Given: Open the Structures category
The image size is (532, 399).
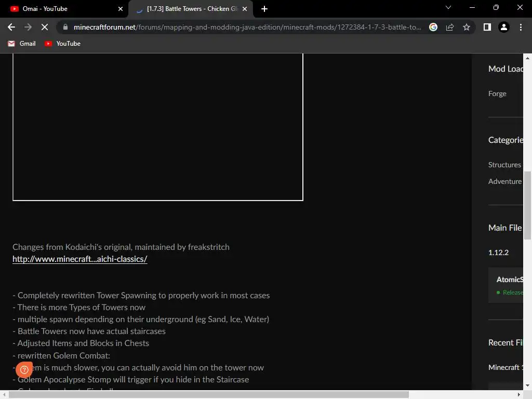Looking at the screenshot, I should tap(504, 165).
